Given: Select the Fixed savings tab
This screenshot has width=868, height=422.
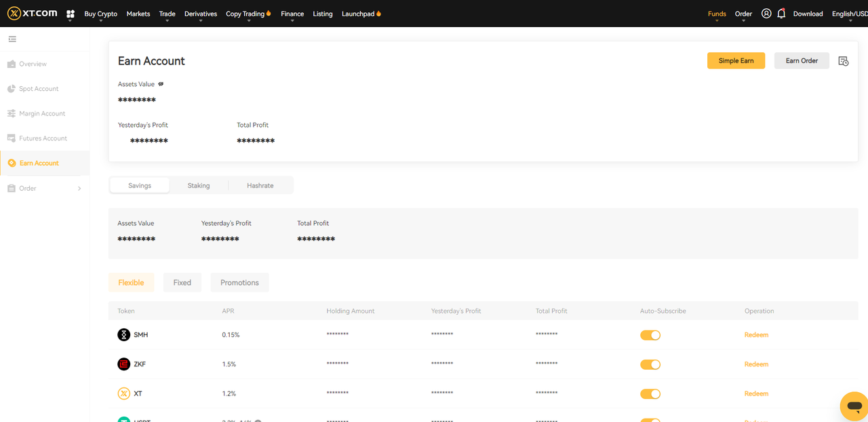Looking at the screenshot, I should click(x=182, y=282).
